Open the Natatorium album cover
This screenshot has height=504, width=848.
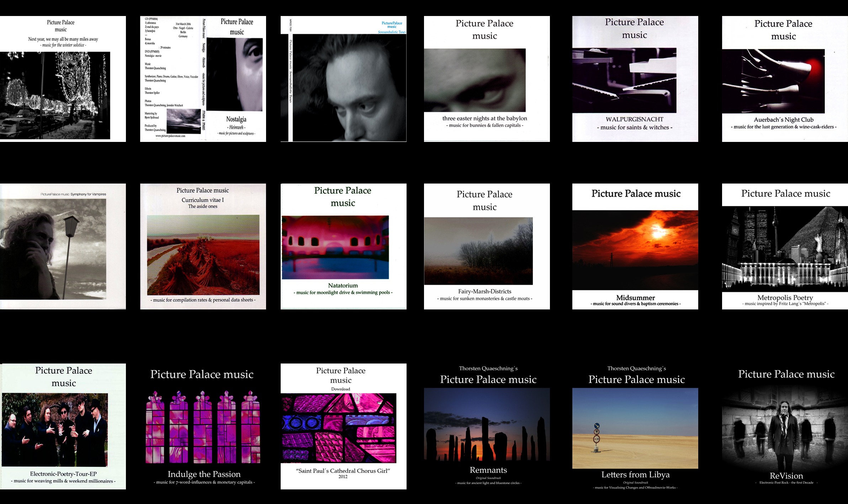pyautogui.click(x=343, y=246)
